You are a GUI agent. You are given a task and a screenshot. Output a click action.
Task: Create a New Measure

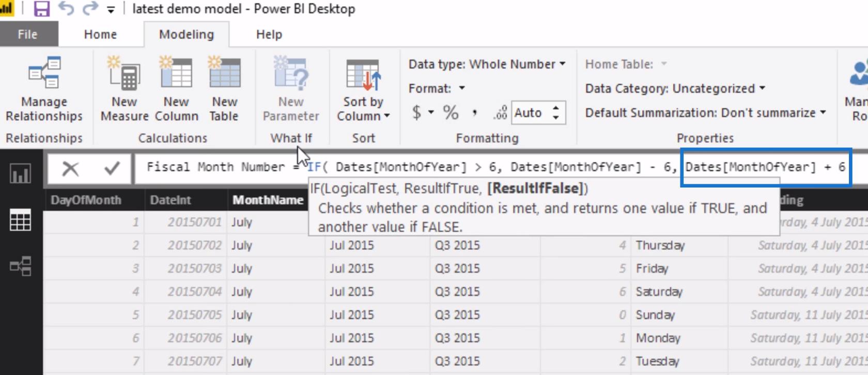coord(125,89)
